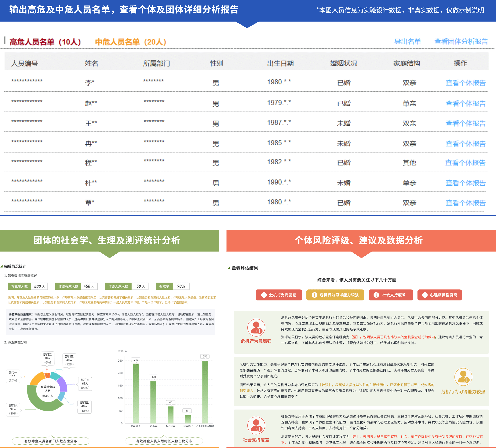Image resolution: width=496 pixels, height=448 pixels.
Task: Click exclamation icon in 危机行为习得能力较强 tag
Action: pos(314,295)
